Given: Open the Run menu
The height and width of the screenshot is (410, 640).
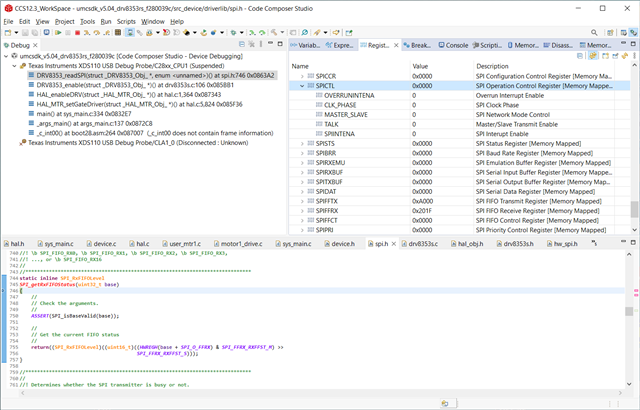Looking at the screenshot, I should click(x=106, y=22).
